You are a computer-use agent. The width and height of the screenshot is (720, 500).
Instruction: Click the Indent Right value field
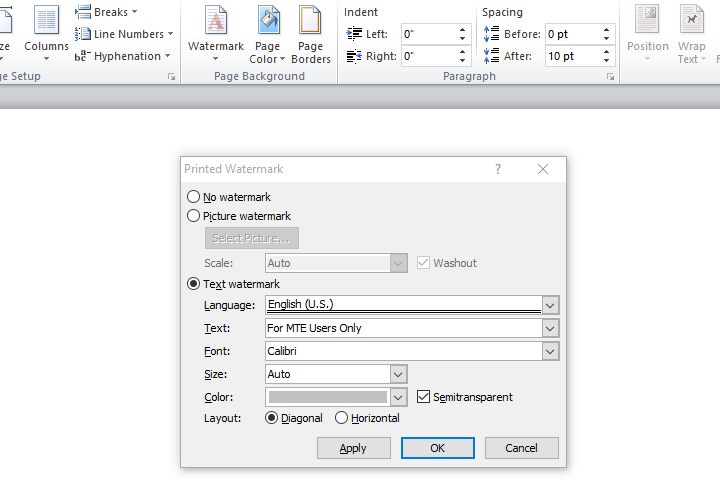[429, 56]
